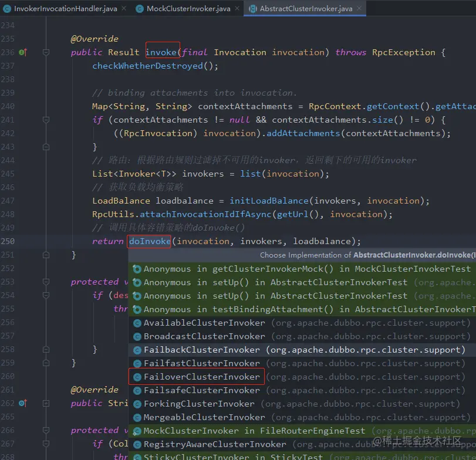Click the class icon beside FailsafeClusterInvoker

(x=137, y=391)
